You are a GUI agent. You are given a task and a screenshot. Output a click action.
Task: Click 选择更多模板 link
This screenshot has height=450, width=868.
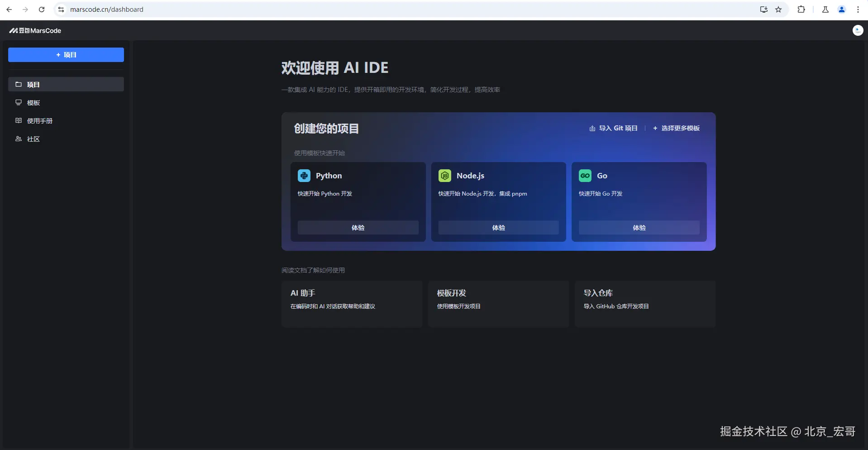point(676,128)
